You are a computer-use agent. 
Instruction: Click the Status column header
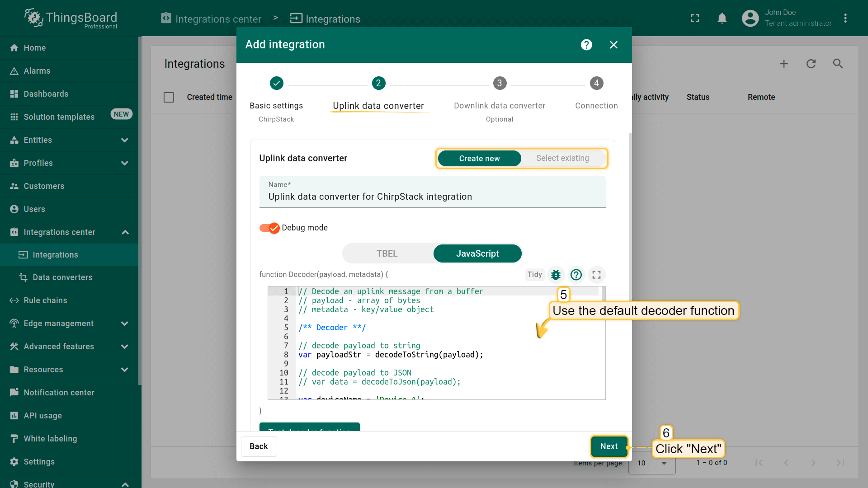698,97
